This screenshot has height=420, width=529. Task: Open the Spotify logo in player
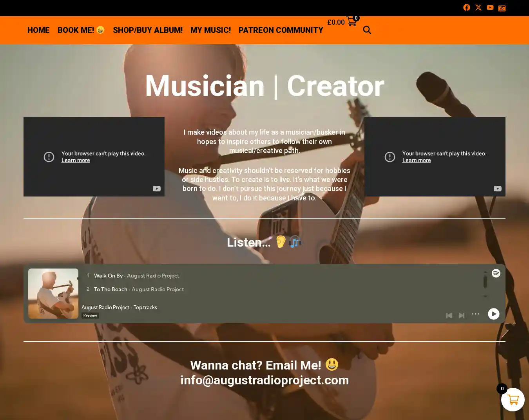point(496,273)
